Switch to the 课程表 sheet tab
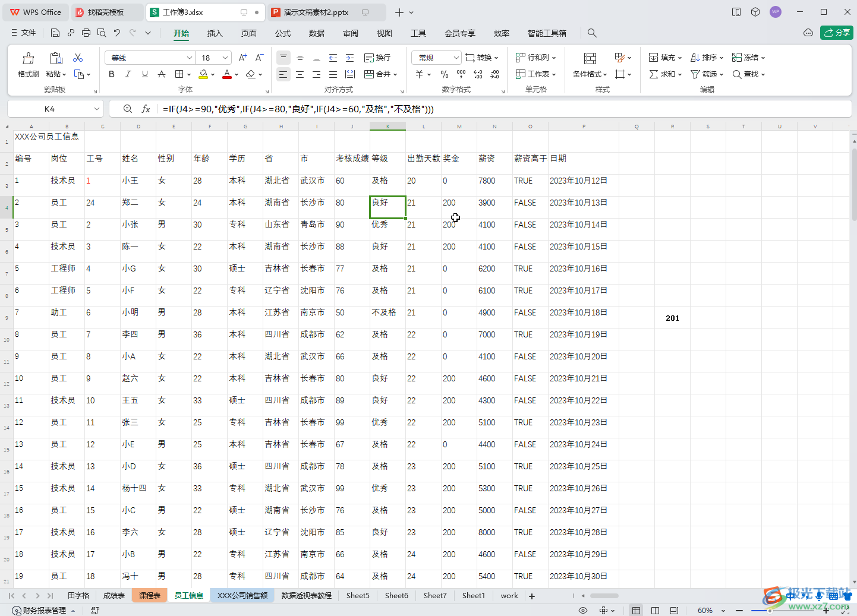 [150, 596]
